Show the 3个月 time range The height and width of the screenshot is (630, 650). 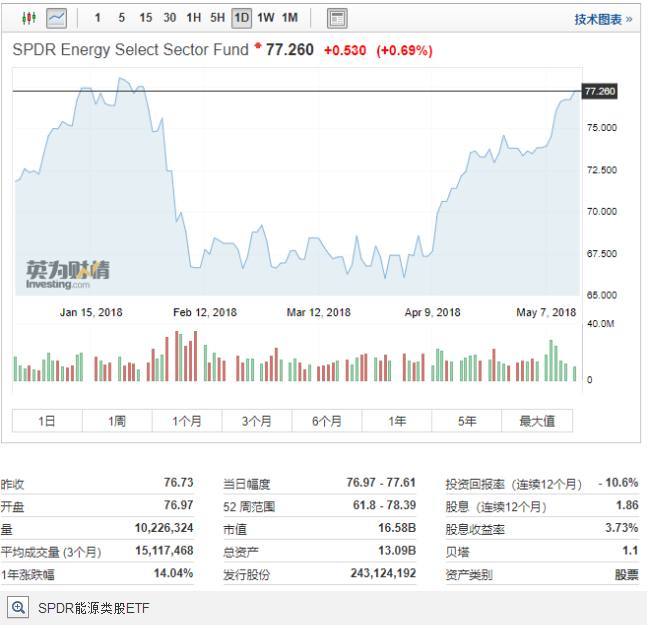[257, 421]
